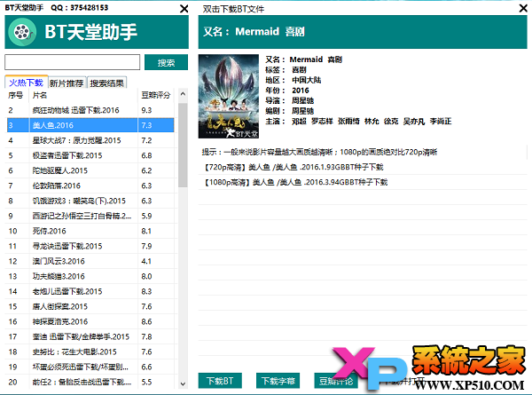The height and width of the screenshot is (395, 532).
Task: Click the 下载字幕 button
Action: [278, 381]
